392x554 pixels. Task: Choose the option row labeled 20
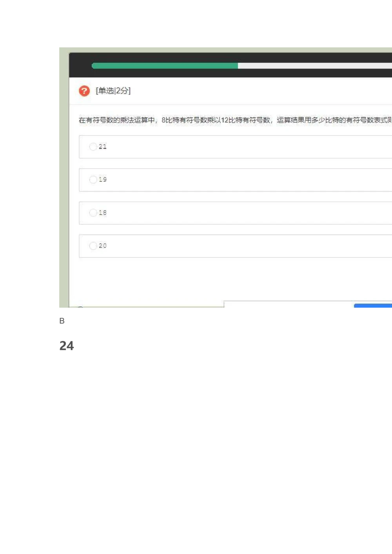(235, 246)
